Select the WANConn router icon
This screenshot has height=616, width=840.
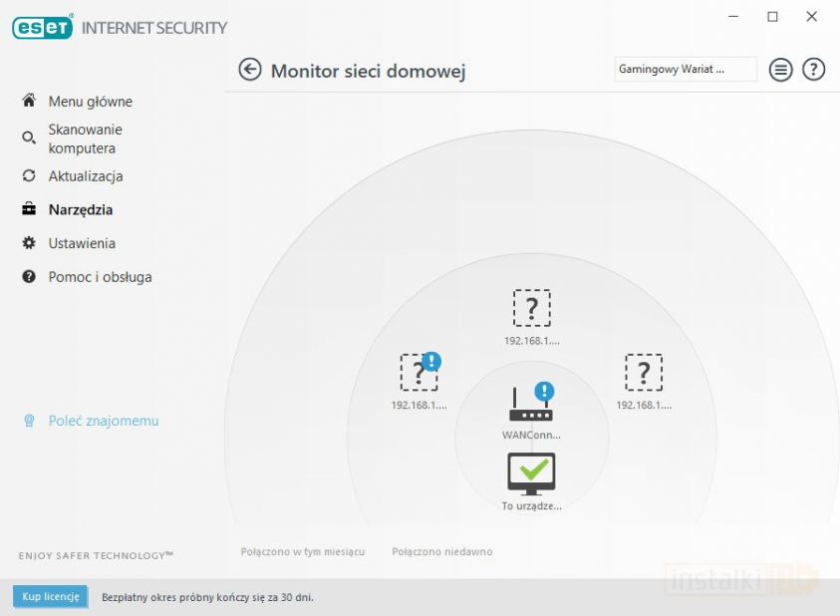click(531, 405)
